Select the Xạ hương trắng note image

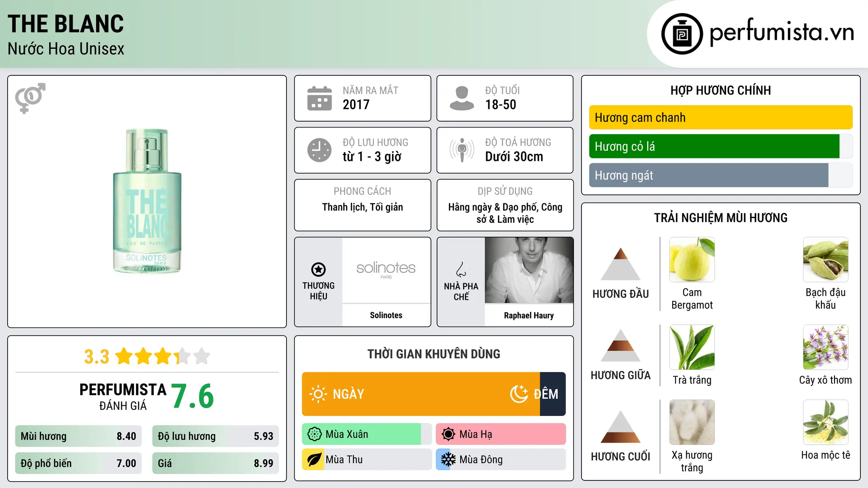(x=692, y=422)
